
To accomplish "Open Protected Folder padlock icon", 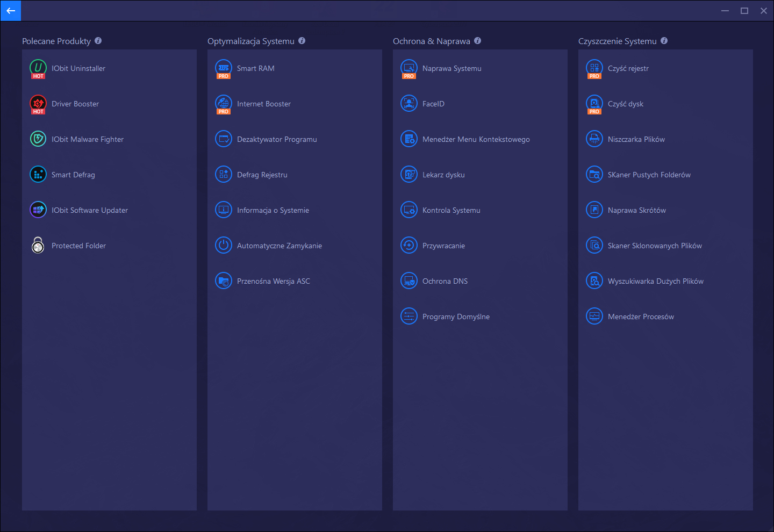I will [x=38, y=245].
